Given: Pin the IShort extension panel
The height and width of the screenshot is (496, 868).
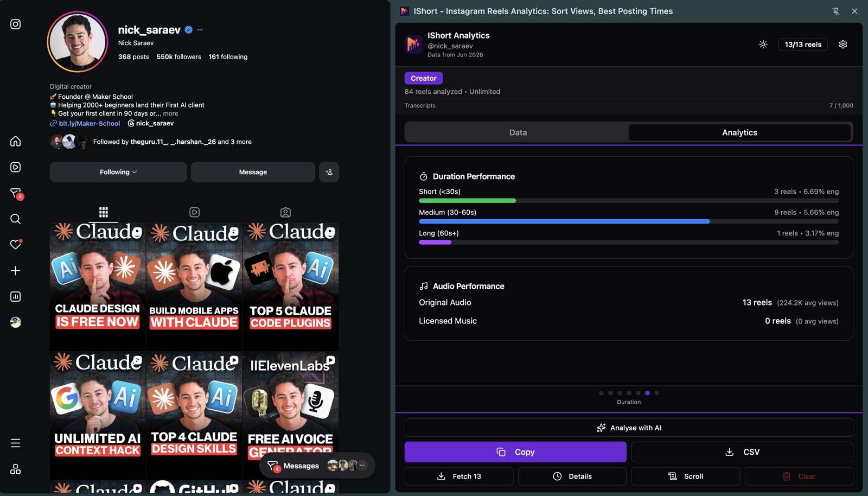Looking at the screenshot, I should coord(835,11).
